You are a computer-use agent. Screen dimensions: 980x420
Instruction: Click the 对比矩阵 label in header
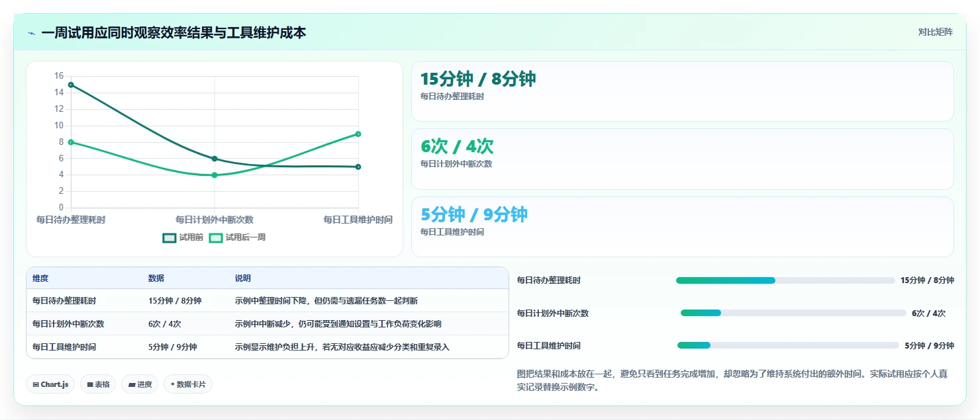pos(935,32)
